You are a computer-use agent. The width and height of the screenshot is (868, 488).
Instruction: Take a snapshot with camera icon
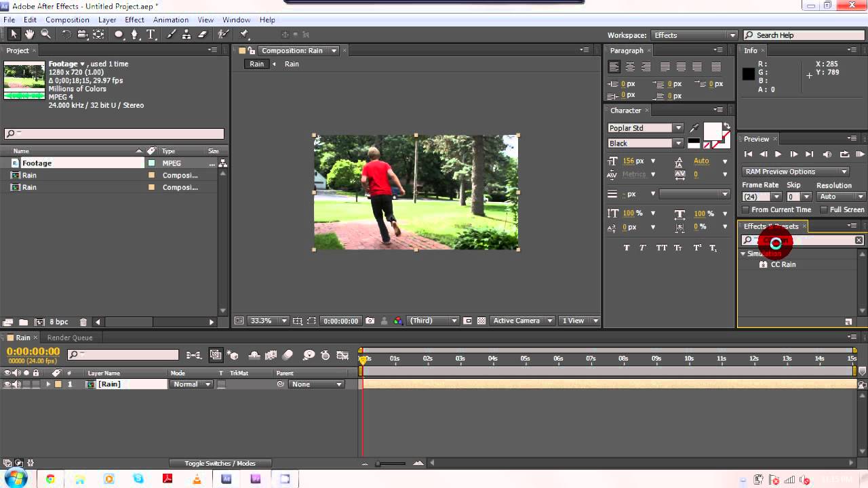370,321
